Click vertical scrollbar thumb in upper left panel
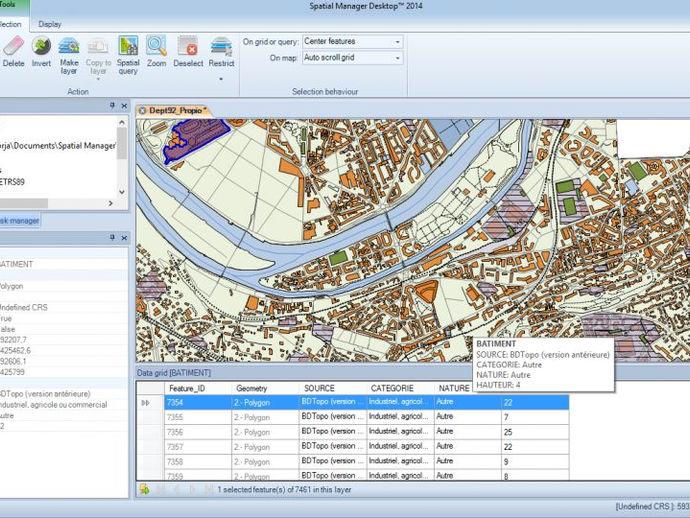This screenshot has height=518, width=690. [x=122, y=143]
